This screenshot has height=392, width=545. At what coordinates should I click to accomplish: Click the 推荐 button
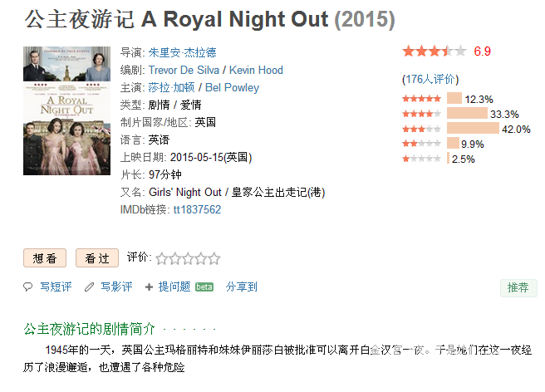518,287
